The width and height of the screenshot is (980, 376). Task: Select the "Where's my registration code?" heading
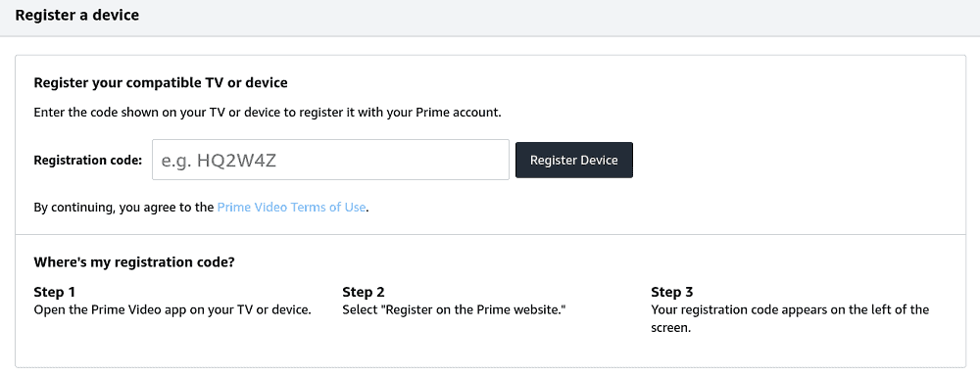click(134, 262)
